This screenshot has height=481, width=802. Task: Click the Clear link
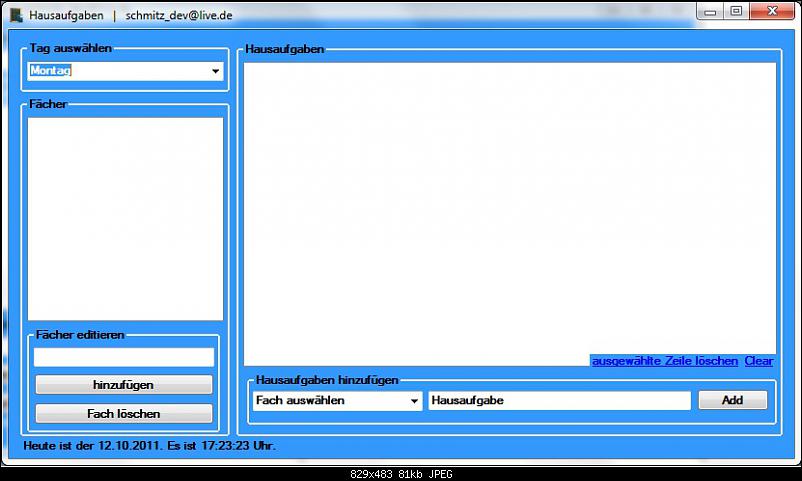point(759,361)
